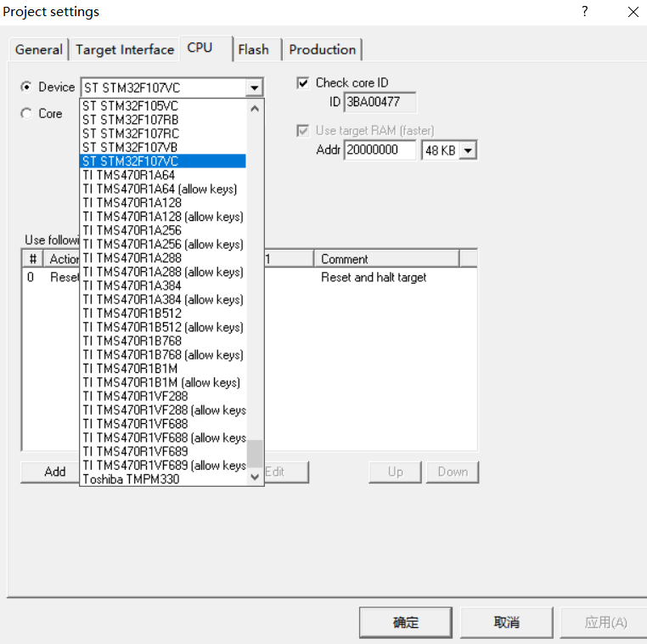This screenshot has width=647, height=644.
Task: Close the Project settings dialog
Action: coord(633,12)
